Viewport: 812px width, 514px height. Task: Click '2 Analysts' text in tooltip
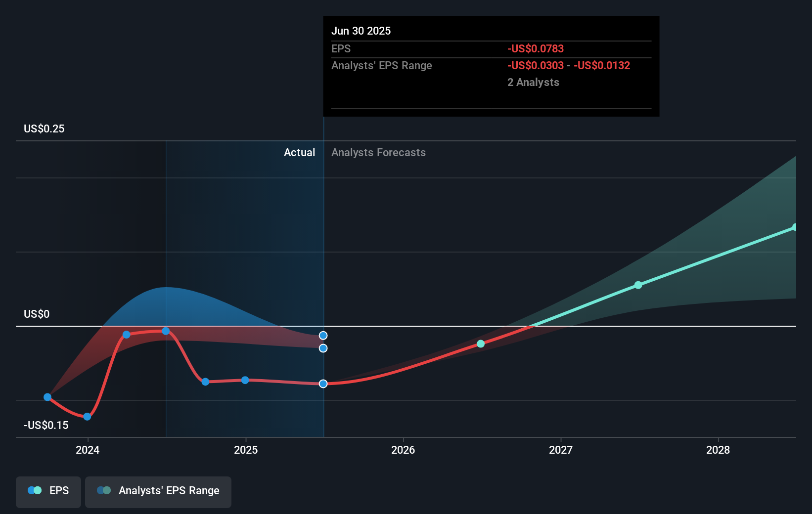[533, 82]
